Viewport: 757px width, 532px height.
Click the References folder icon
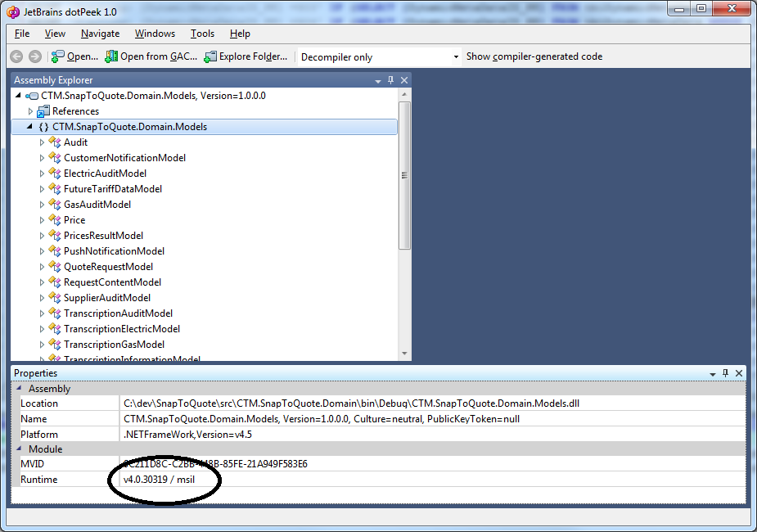point(43,111)
